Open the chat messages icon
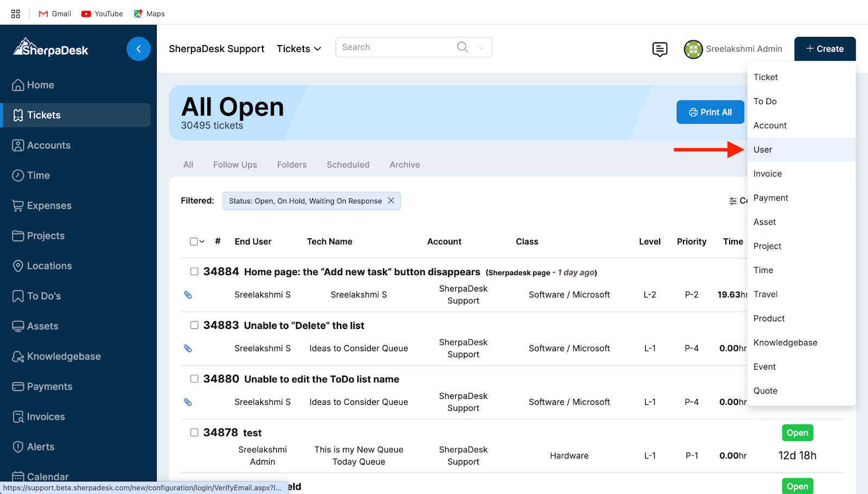 click(x=660, y=49)
